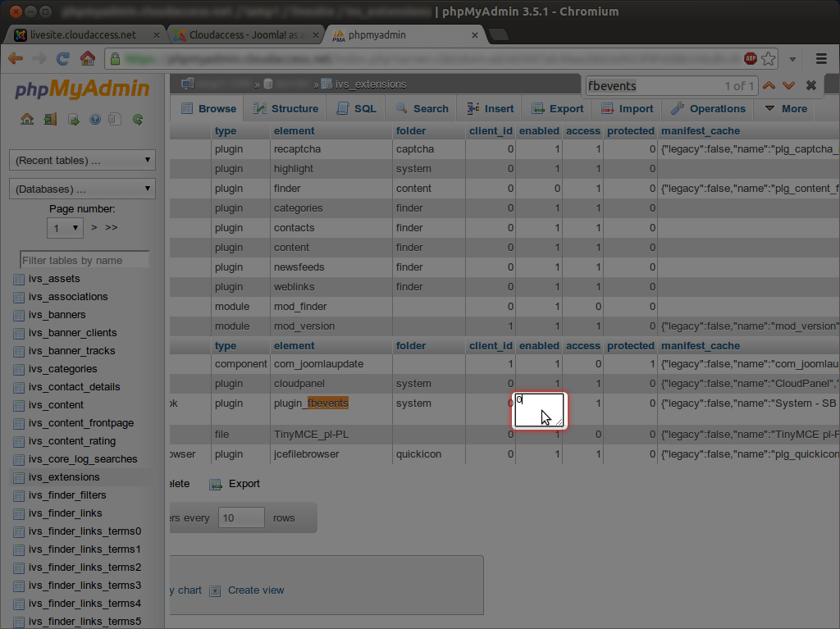Switch to the SQL tab

click(x=356, y=109)
